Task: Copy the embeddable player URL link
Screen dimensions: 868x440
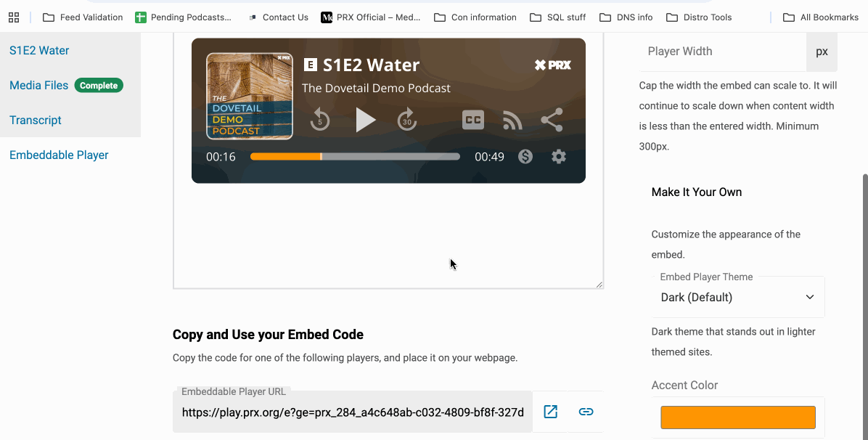Action: click(x=586, y=412)
